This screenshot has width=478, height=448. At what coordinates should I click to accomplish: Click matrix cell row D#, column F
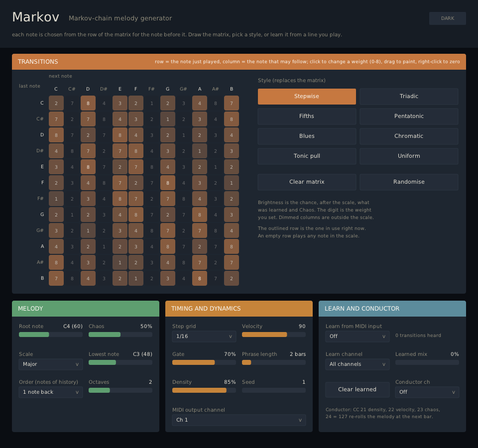(136, 151)
